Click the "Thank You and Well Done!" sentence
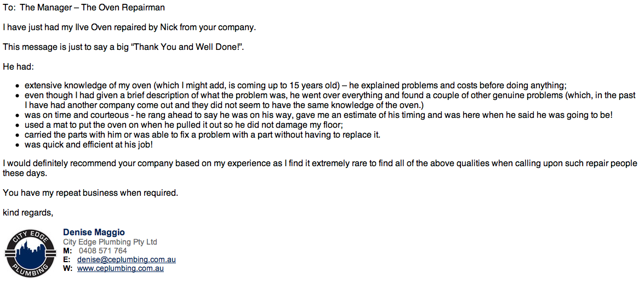The height and width of the screenshot is (283, 644). 123,47
